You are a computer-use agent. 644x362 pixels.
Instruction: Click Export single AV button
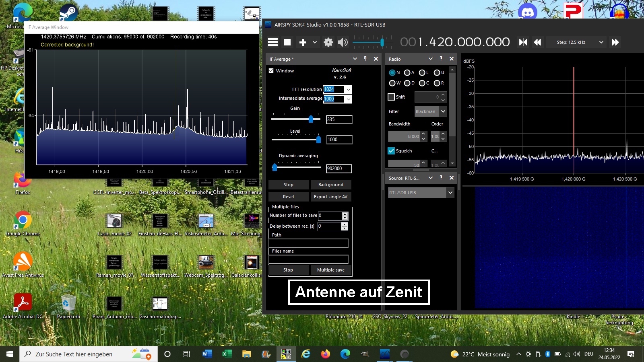click(x=331, y=197)
